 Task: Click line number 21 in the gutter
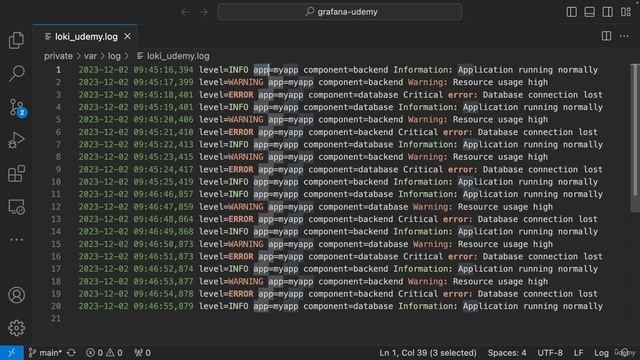pyautogui.click(x=56, y=318)
